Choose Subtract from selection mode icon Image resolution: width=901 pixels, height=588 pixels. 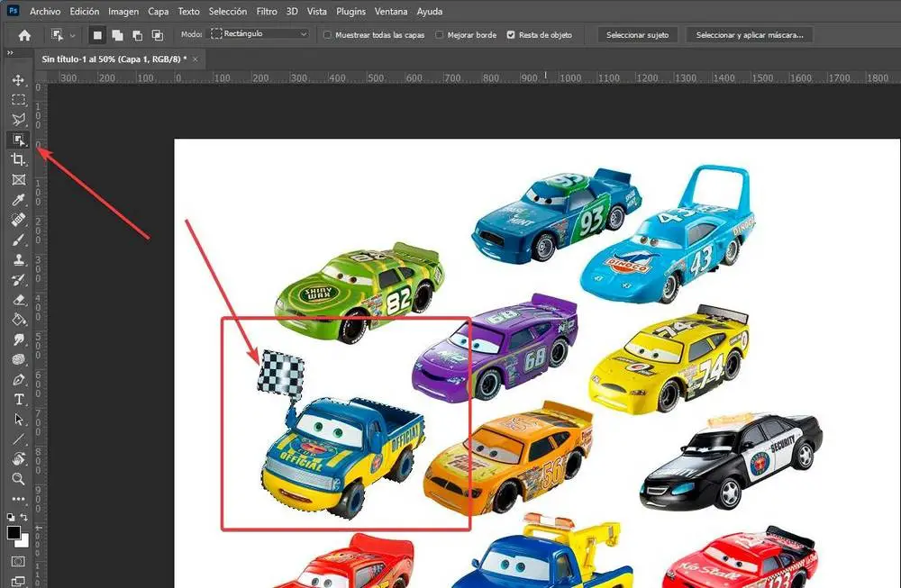click(137, 36)
